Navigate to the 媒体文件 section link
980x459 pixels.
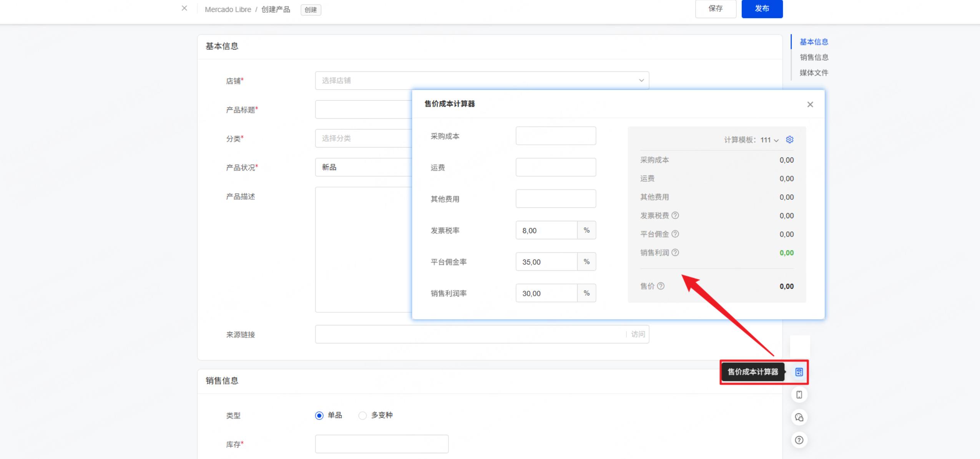(x=814, y=73)
